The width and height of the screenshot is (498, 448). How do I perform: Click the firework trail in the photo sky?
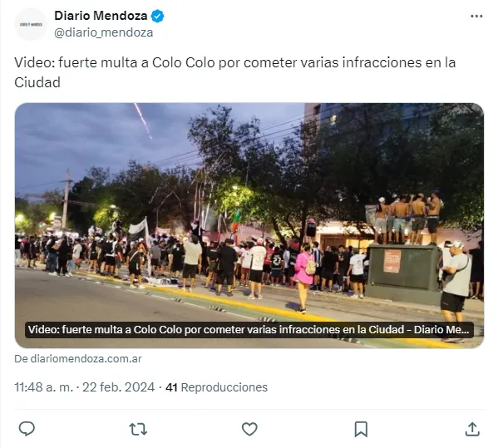[x=143, y=121]
